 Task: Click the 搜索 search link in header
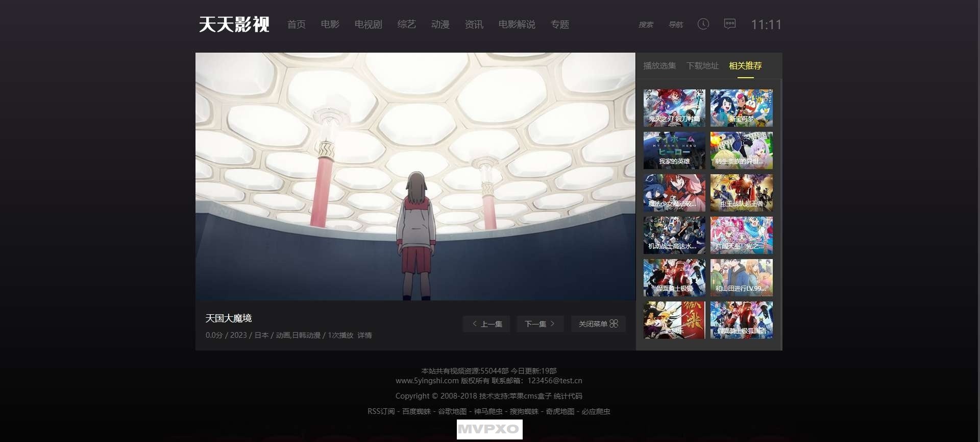pos(646,25)
